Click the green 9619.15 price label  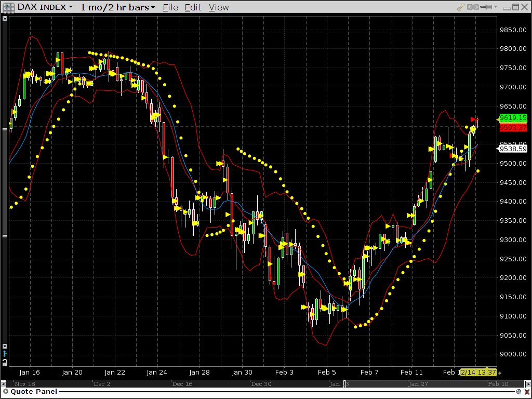pyautogui.click(x=513, y=118)
